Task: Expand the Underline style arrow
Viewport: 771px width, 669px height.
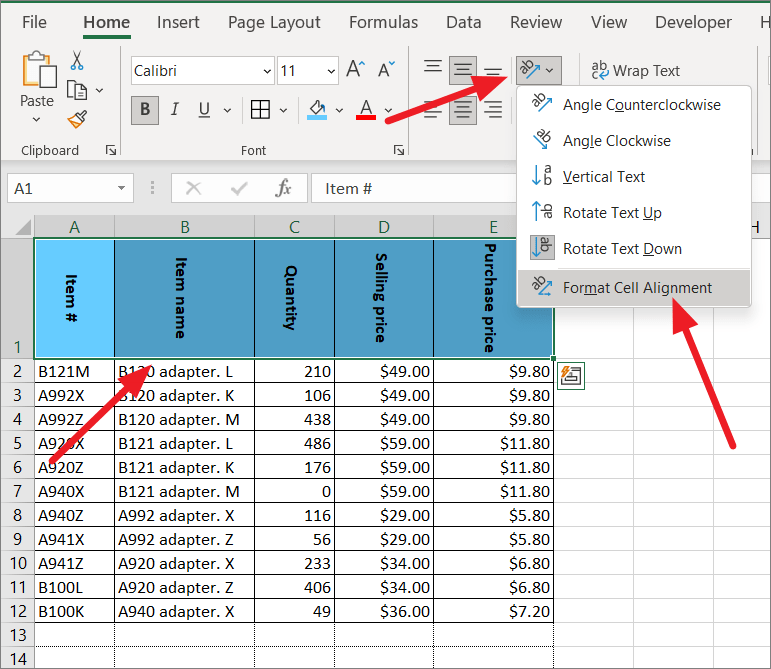Action: coord(227,110)
